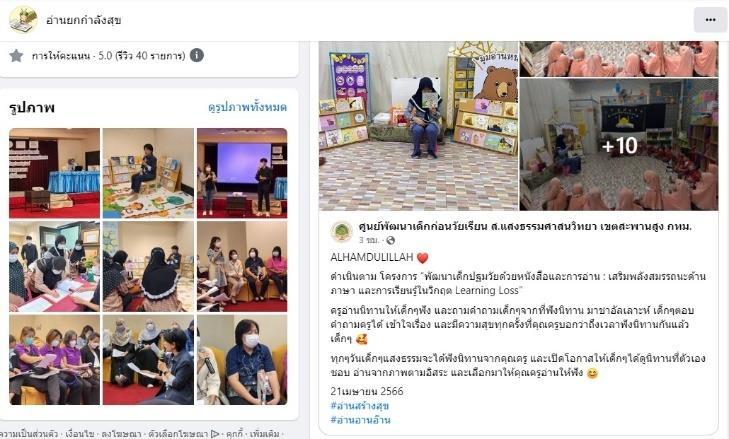729x439 pixels.
Task: View all photos via ดูรูปภาพทั้งหมด link
Action: (247, 107)
